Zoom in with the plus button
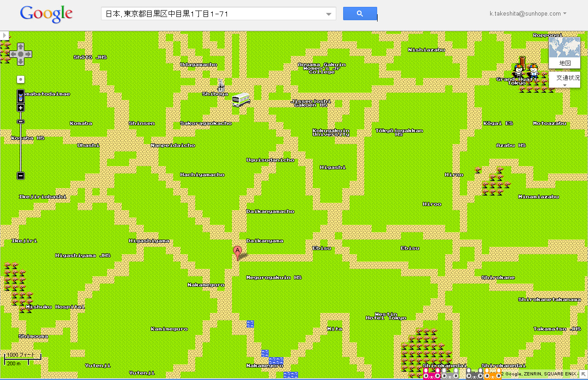This screenshot has width=588, height=380. [21, 108]
